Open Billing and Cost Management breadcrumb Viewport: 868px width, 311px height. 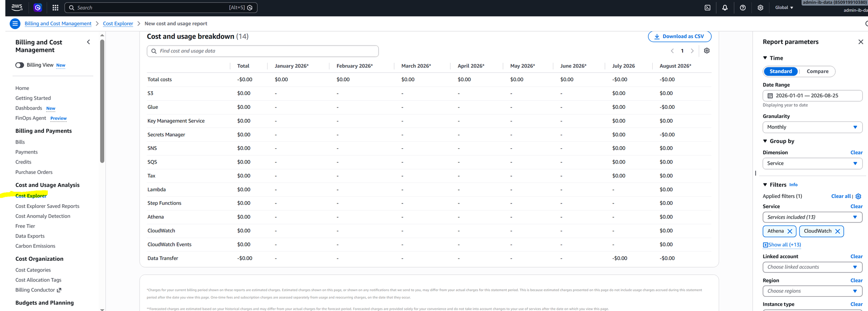point(58,23)
